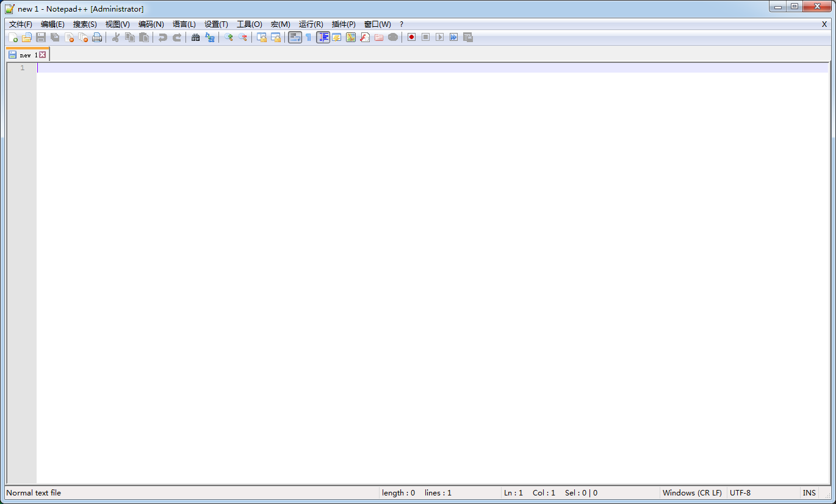Select the new 1 document tab
836x504 pixels.
pos(24,55)
